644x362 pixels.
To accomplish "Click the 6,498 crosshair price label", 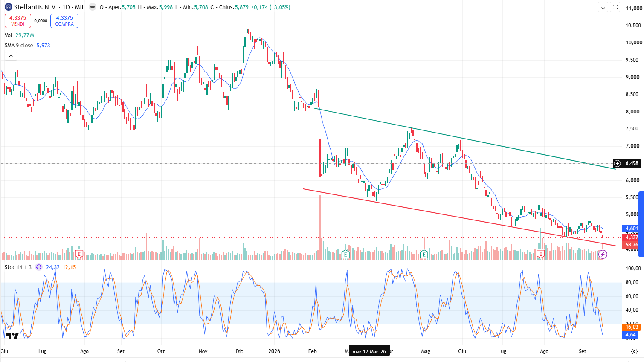I will click(632, 163).
